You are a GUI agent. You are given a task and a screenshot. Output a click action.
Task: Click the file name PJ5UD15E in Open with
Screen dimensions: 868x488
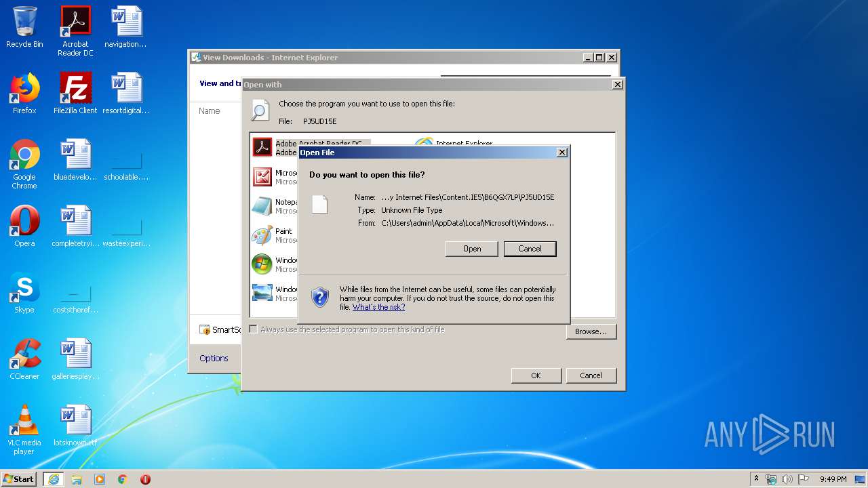tap(319, 121)
